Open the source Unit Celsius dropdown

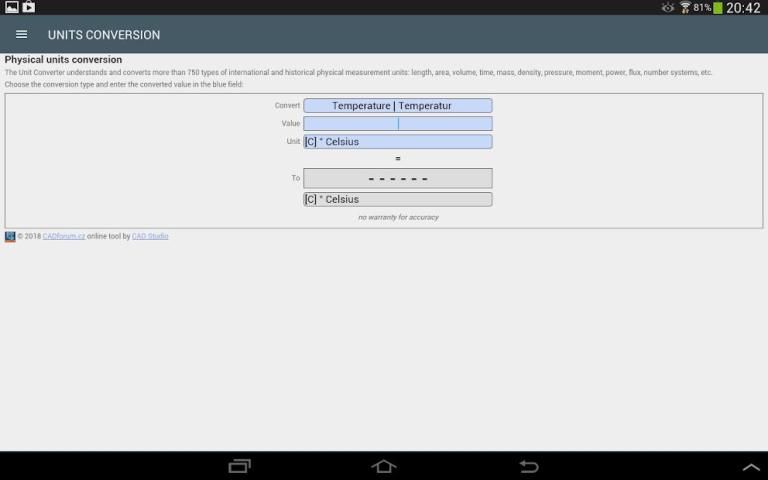(x=397, y=142)
